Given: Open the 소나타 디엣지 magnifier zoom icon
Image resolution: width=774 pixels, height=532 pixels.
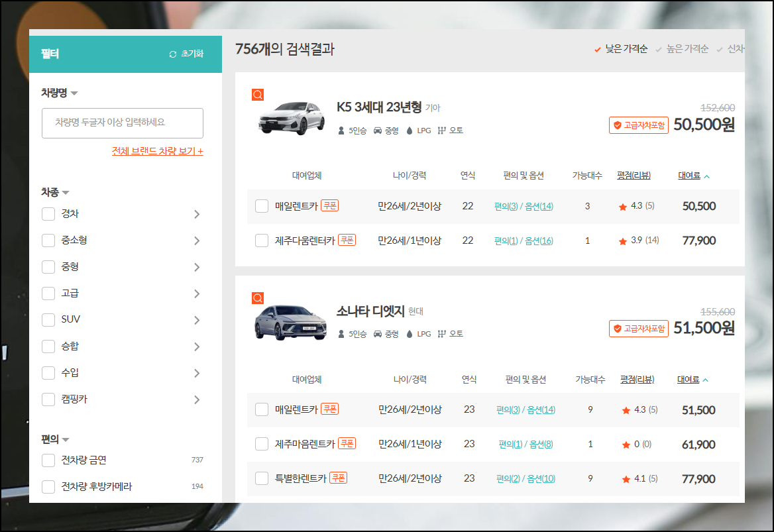Looking at the screenshot, I should [x=258, y=298].
